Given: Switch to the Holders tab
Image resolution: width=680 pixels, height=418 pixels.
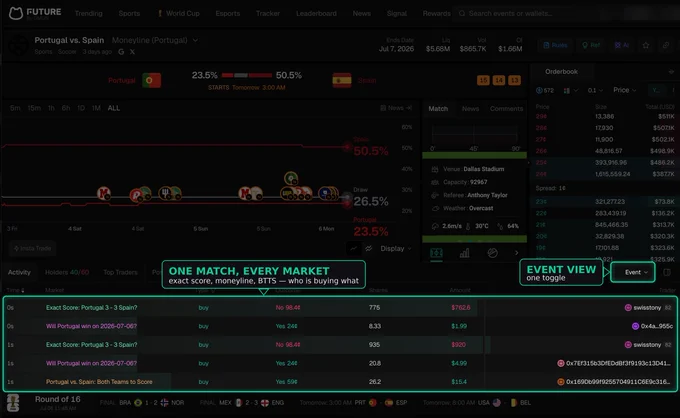Looking at the screenshot, I should point(67,272).
